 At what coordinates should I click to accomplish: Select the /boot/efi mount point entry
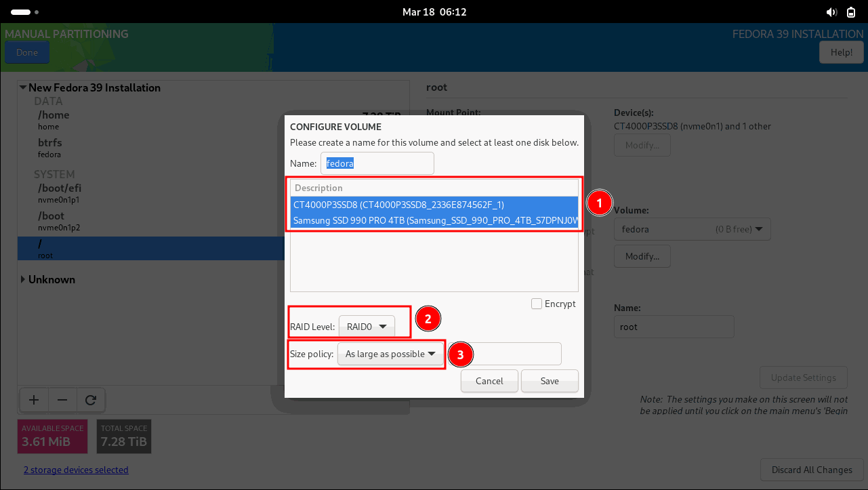(60, 192)
